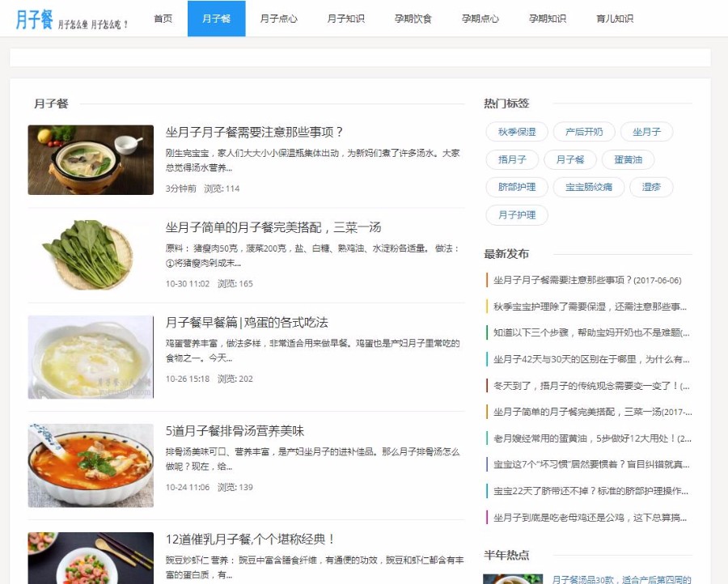728x584 pixels.
Task: Click the 坐月子 tag
Action: [646, 132]
